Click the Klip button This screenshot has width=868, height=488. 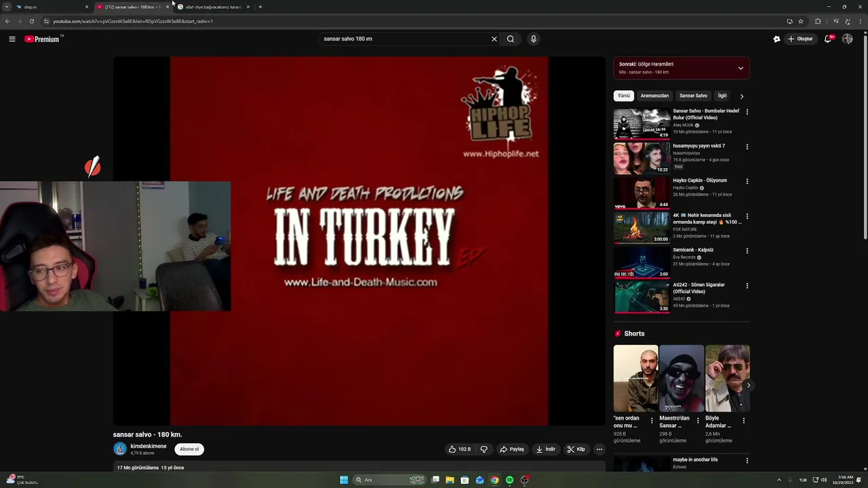point(576,449)
